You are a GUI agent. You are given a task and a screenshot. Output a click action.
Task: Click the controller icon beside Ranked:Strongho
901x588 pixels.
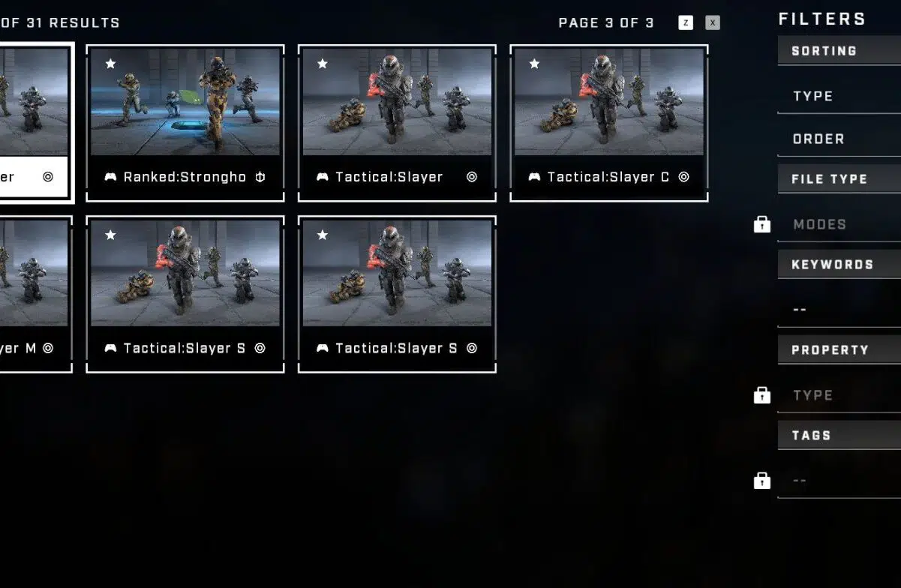coord(111,177)
